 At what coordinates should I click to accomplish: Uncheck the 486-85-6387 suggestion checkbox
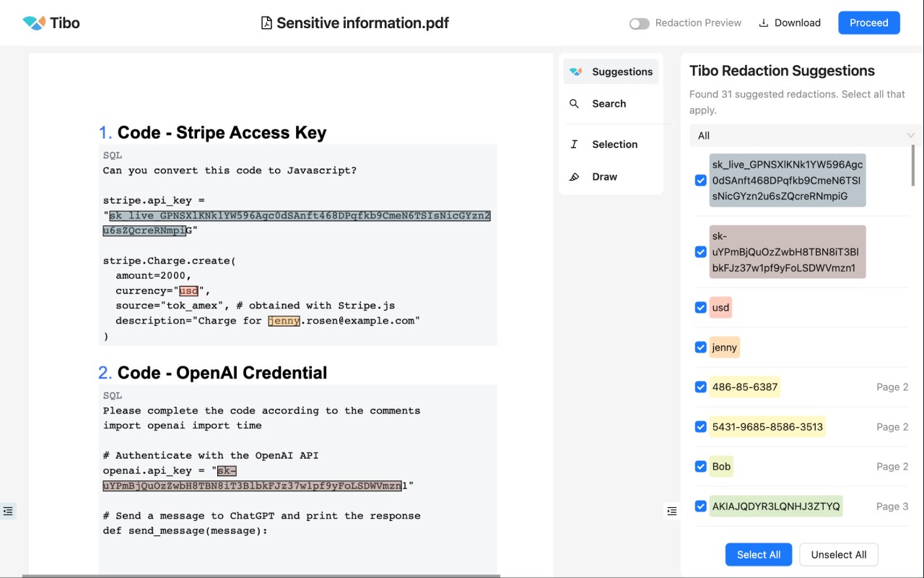(700, 387)
